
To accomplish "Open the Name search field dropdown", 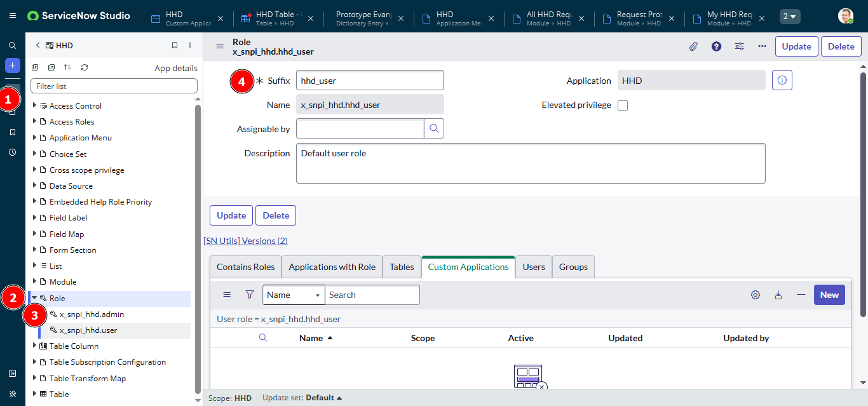I will click(294, 295).
